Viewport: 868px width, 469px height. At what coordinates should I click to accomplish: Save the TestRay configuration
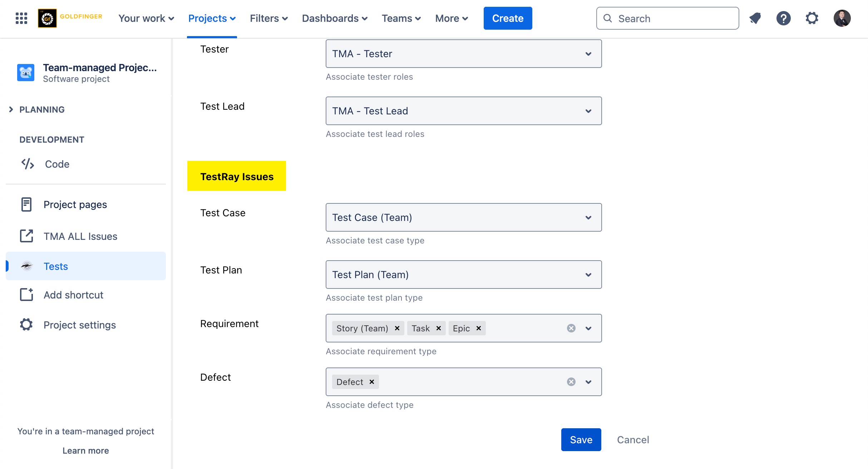(581, 440)
